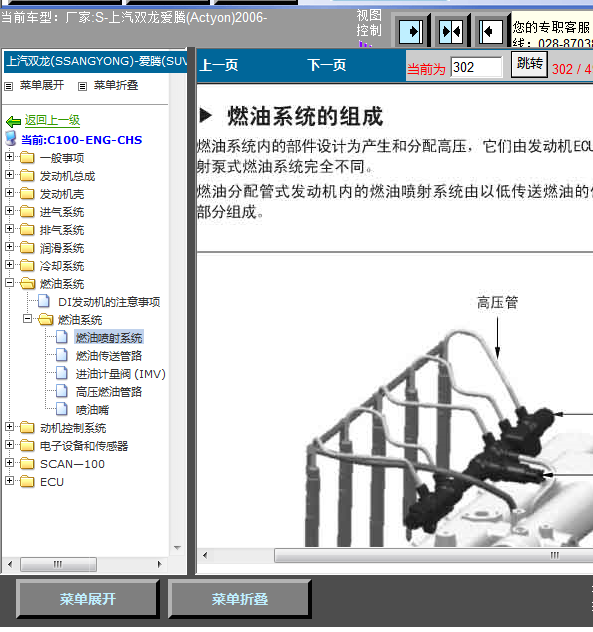Image resolution: width=593 pixels, height=632 pixels.
Task: Click the bottom 菜单展开 button
Action: [88, 599]
